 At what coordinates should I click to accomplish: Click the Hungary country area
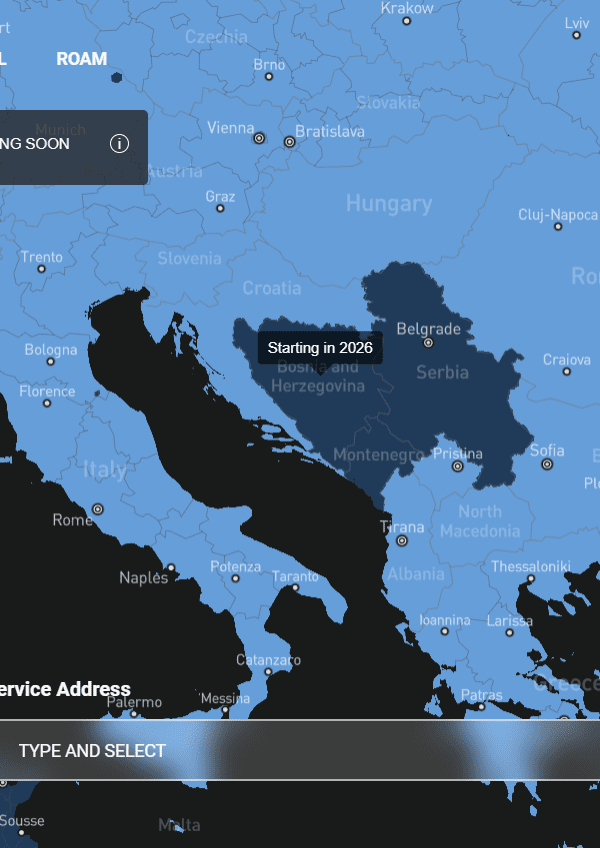tap(388, 204)
